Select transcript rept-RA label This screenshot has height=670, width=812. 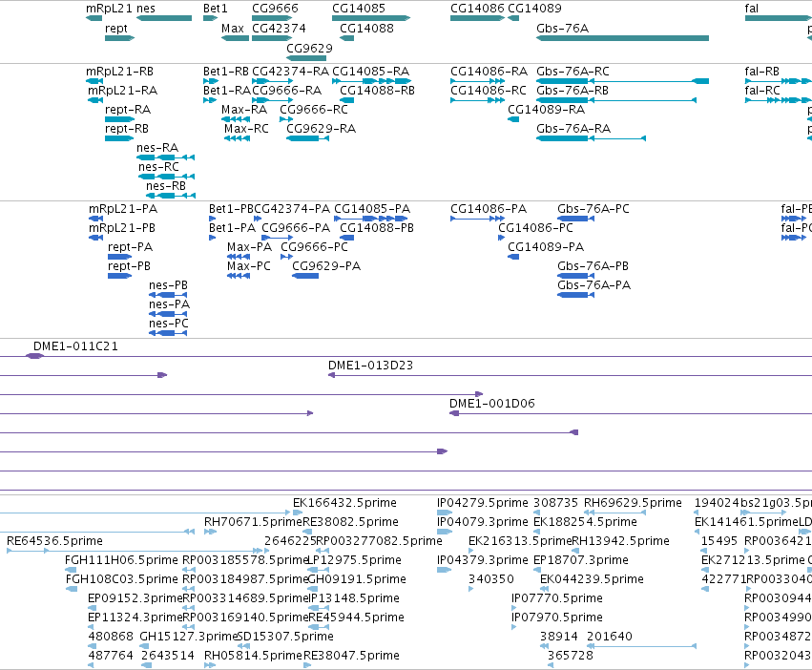128,110
